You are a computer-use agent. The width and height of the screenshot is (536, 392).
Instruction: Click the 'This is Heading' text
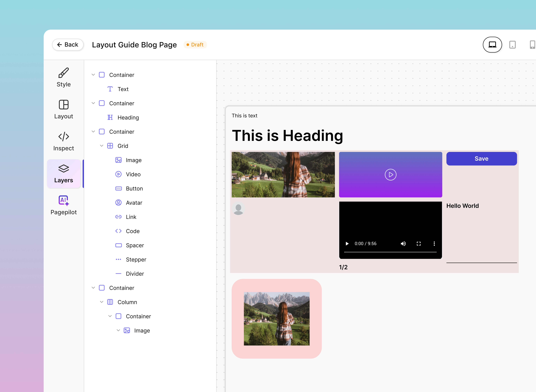tap(287, 136)
